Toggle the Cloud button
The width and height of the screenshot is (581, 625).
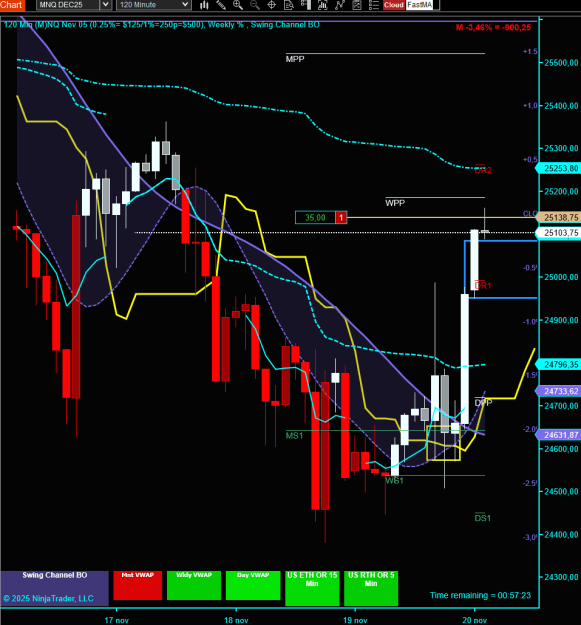394,5
